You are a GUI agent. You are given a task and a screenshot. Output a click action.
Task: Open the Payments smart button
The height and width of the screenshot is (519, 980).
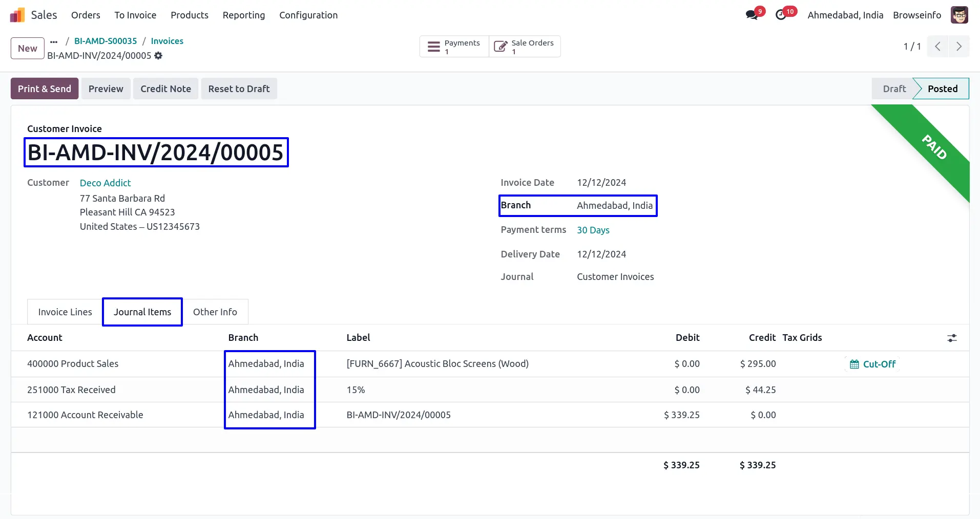pyautogui.click(x=454, y=47)
